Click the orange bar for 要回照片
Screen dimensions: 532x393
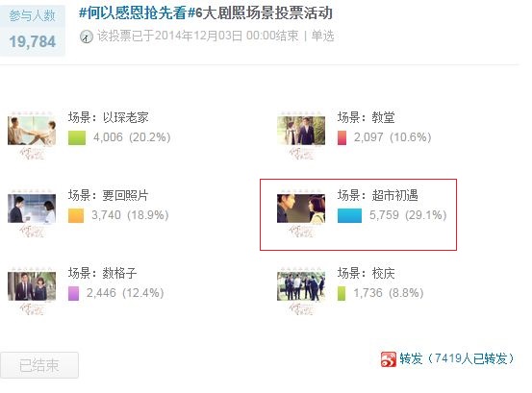pyautogui.click(x=76, y=216)
